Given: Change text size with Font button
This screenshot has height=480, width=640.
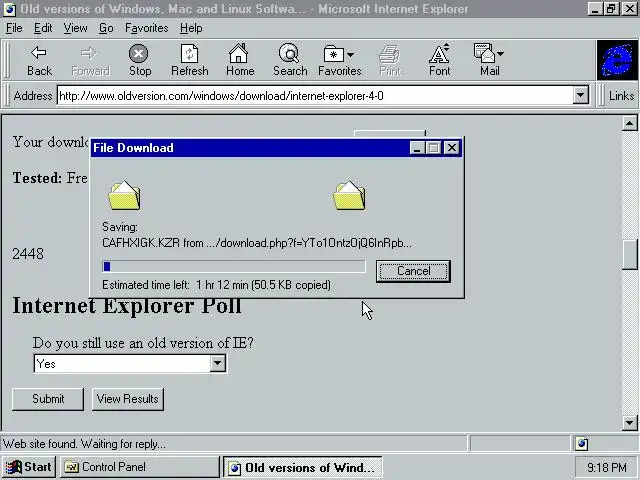Looking at the screenshot, I should coord(440,60).
